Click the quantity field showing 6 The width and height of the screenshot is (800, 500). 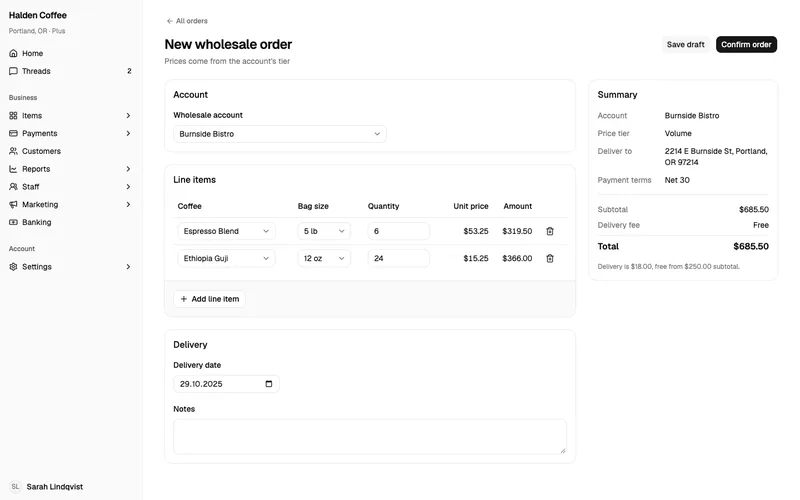[398, 231]
